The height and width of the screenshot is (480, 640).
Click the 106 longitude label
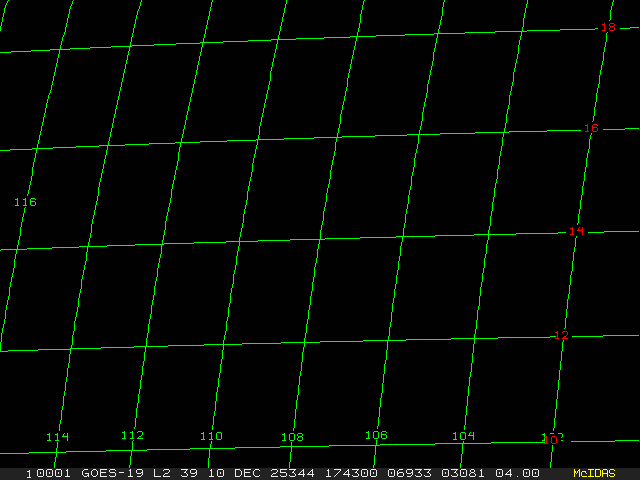click(376, 435)
